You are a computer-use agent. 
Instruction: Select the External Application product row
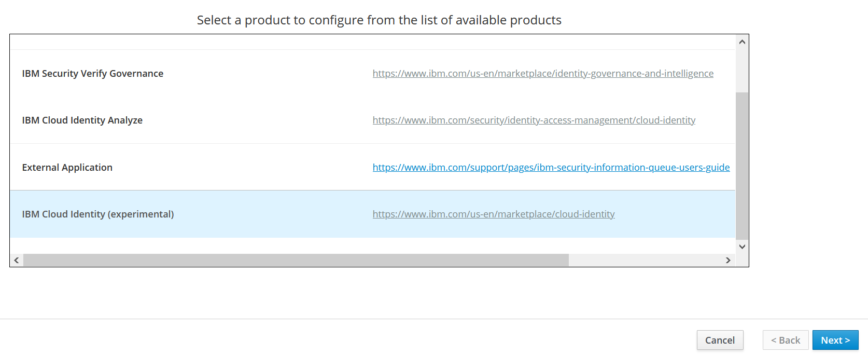67,168
